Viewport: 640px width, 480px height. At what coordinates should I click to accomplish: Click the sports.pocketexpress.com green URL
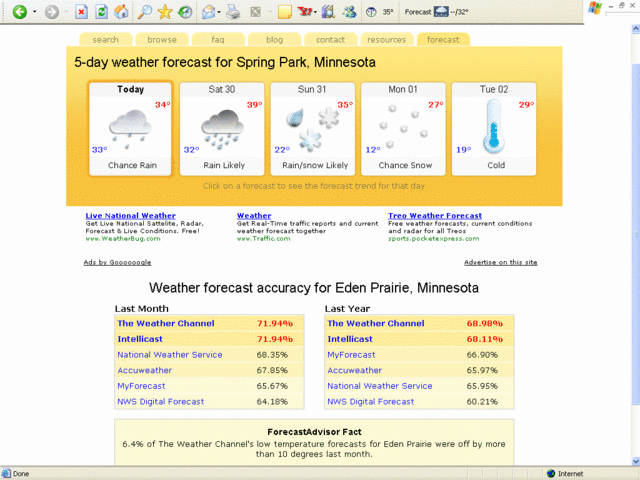433,238
